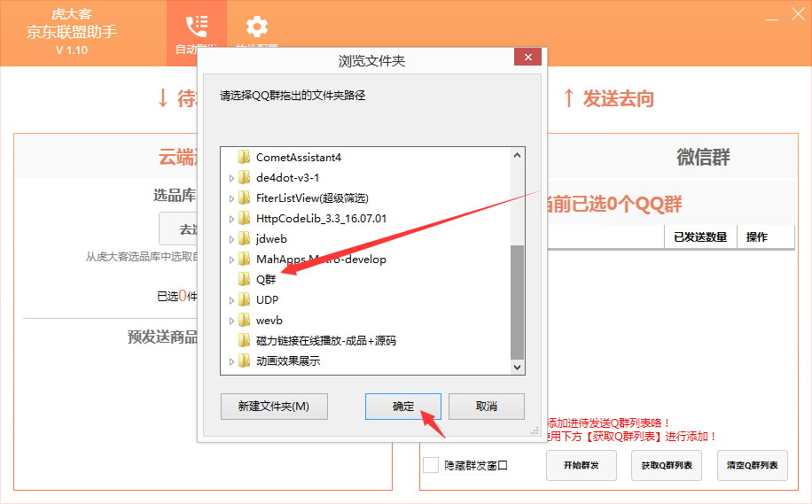Select the HttpCodeLib_3.3_16.07.01 folder name
The height and width of the screenshot is (504, 812).
pyautogui.click(x=321, y=219)
